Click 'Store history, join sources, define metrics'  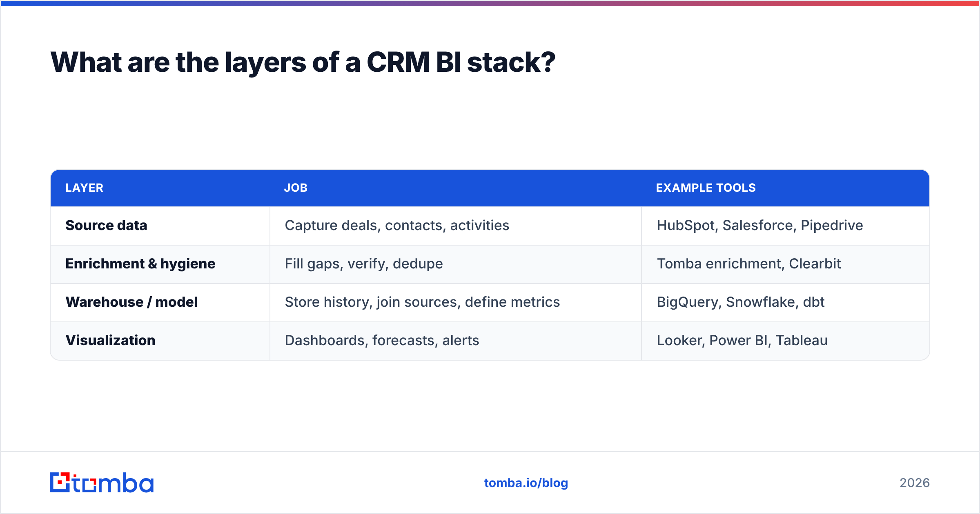(422, 302)
